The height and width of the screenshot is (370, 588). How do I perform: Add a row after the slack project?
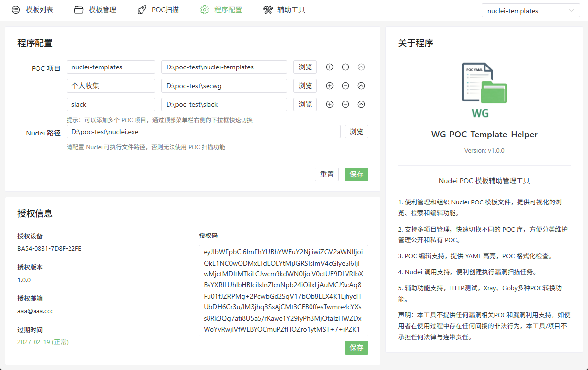(x=330, y=104)
